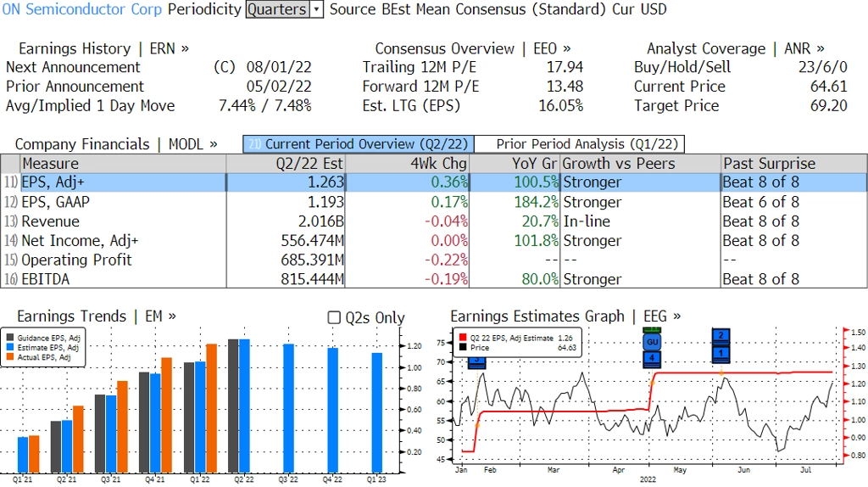Click the Q2'22 gray guidance bar
868x487 pixels.
click(x=233, y=406)
